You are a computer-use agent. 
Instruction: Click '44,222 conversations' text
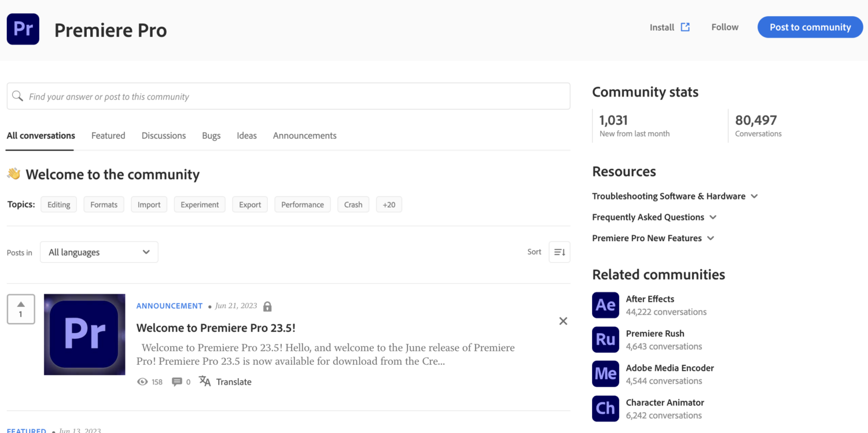tap(666, 312)
